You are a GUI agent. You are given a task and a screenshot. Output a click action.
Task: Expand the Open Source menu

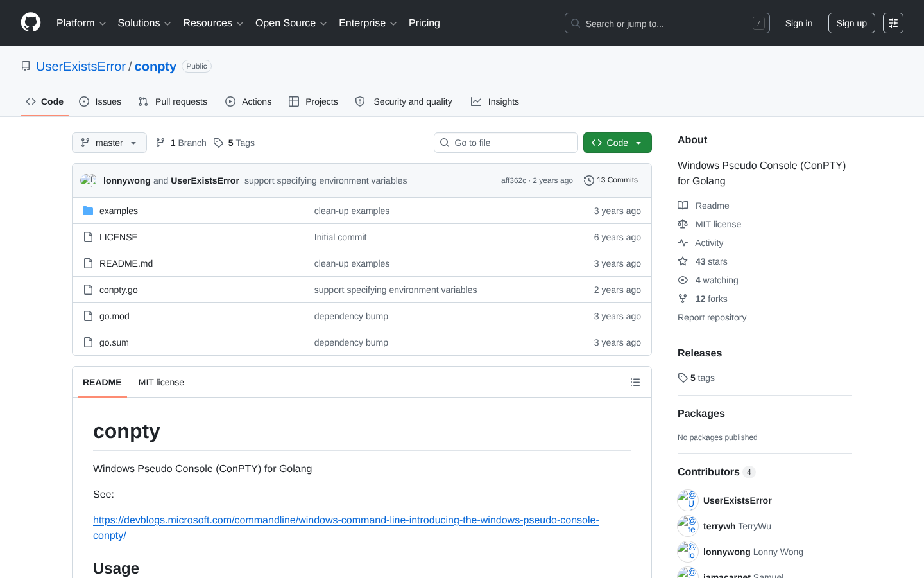pos(291,23)
